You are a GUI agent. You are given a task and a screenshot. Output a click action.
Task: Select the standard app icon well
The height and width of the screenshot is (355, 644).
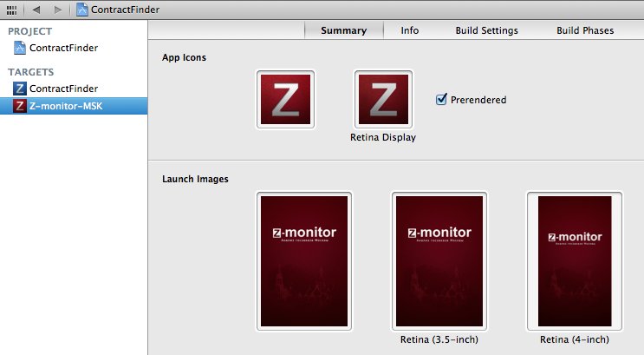tap(285, 99)
